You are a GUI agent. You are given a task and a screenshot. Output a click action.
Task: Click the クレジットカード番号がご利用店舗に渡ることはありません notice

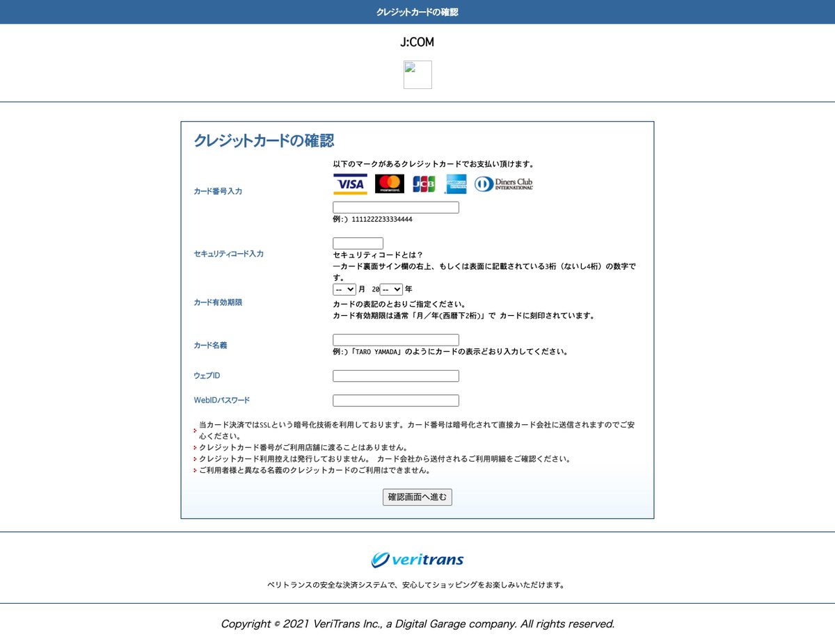pyautogui.click(x=303, y=448)
